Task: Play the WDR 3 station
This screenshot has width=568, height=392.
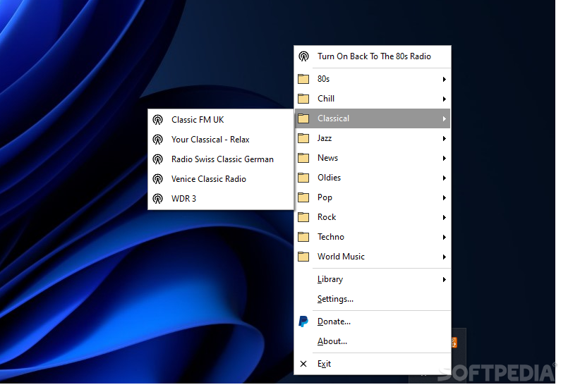Action: (x=221, y=199)
